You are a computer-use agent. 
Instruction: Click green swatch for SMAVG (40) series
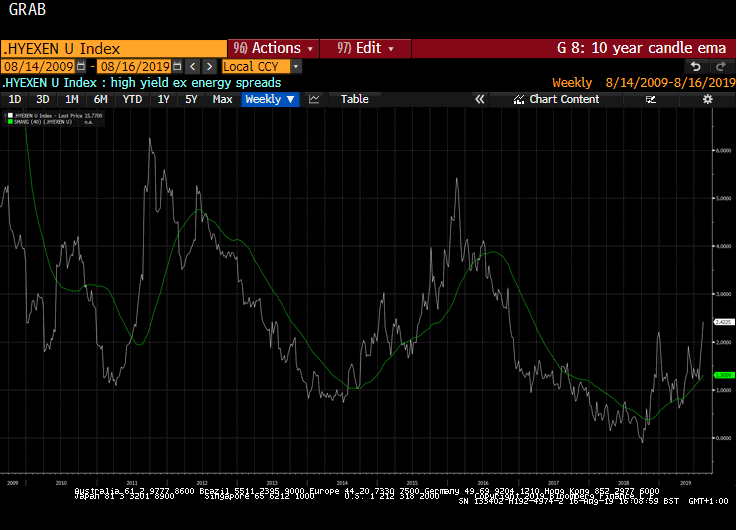point(10,122)
